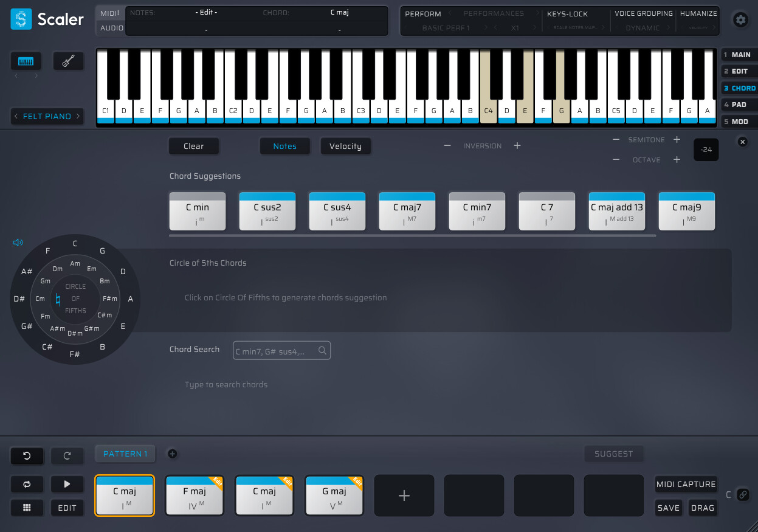Click the undo arrow button

[27, 455]
